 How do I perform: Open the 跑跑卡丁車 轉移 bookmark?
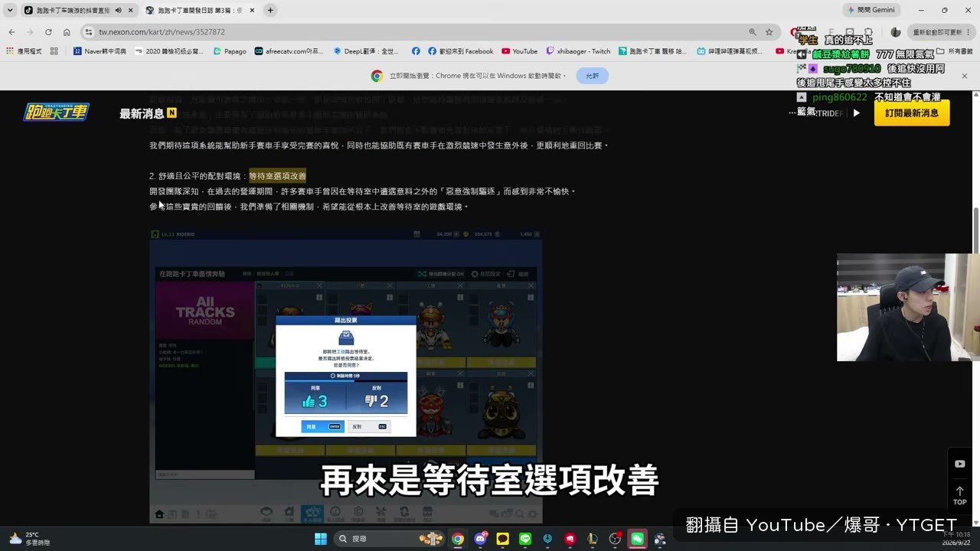(x=652, y=51)
